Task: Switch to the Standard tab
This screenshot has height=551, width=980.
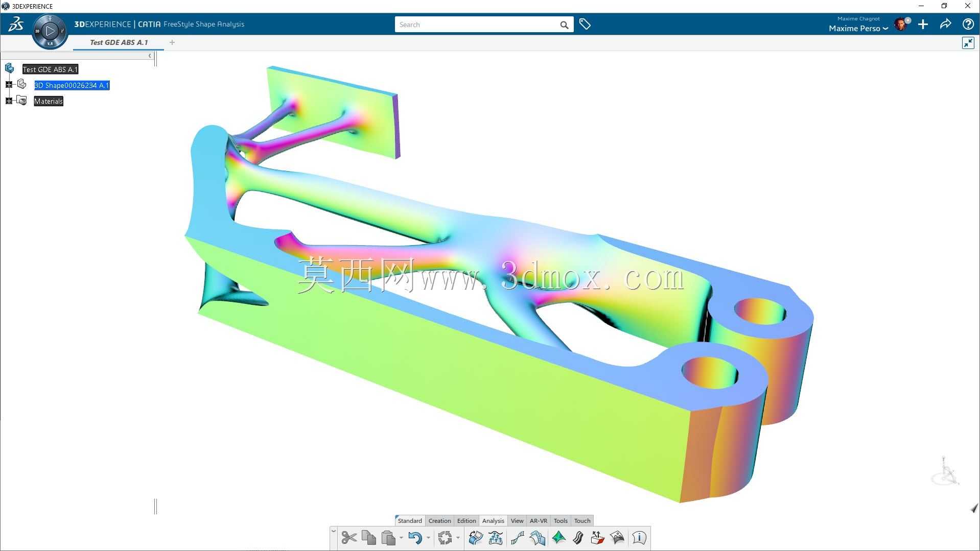Action: coord(410,521)
